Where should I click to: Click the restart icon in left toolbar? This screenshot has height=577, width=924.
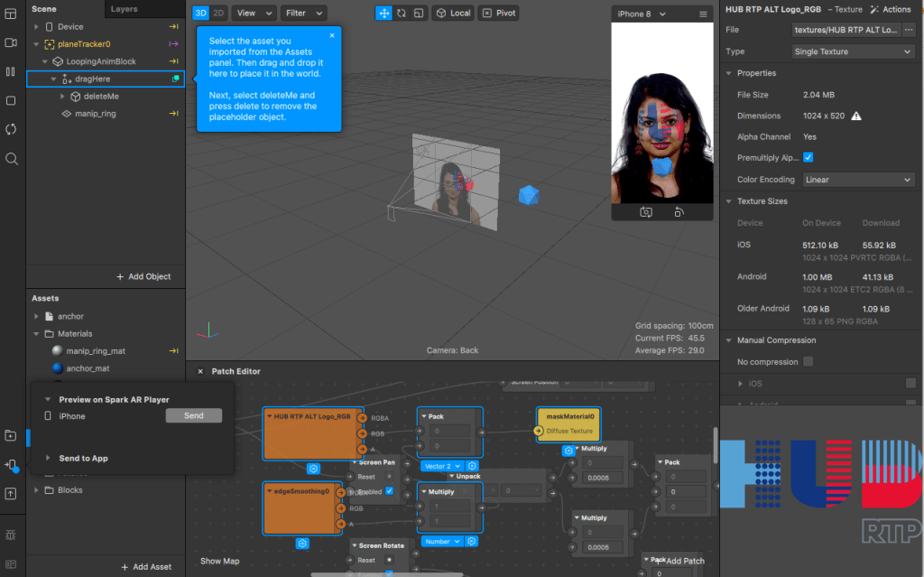tap(11, 129)
